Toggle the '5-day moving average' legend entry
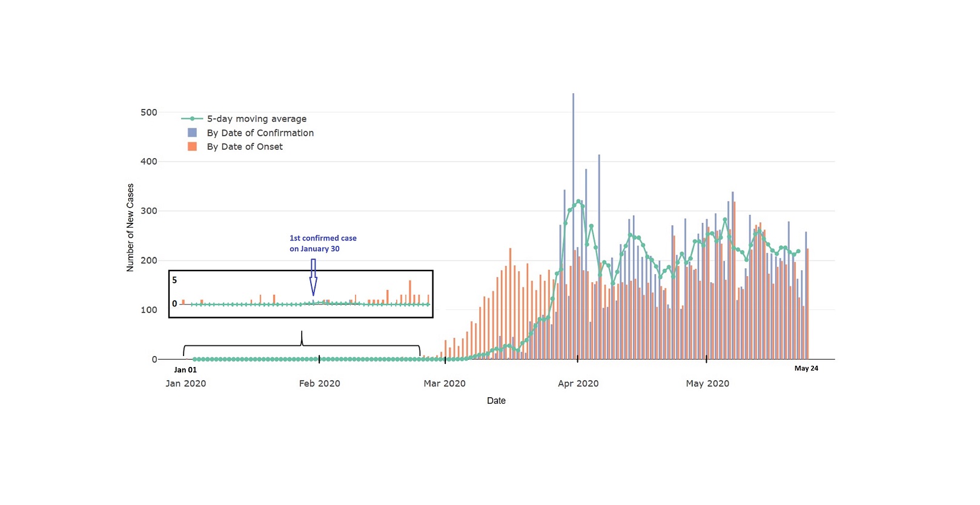Viewport: 980px width, 505px height. (x=256, y=119)
